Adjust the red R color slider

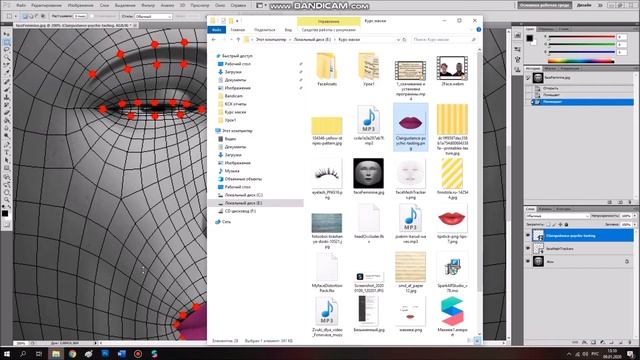point(581,37)
